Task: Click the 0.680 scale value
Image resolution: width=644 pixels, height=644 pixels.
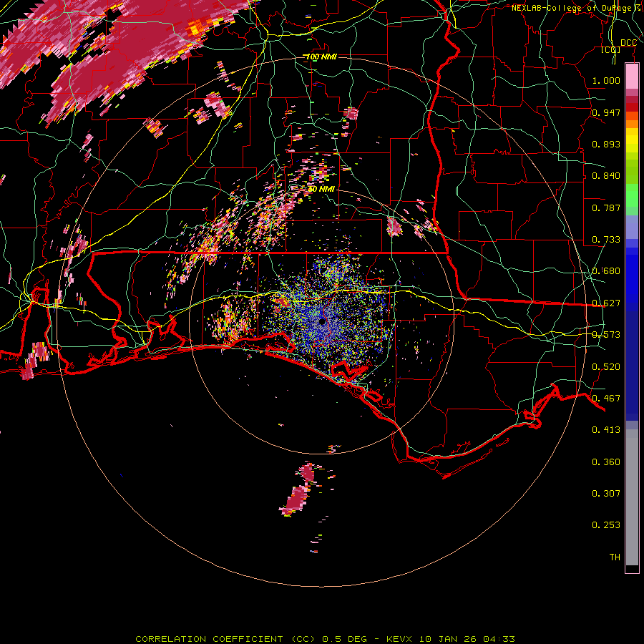Action: click(x=606, y=271)
